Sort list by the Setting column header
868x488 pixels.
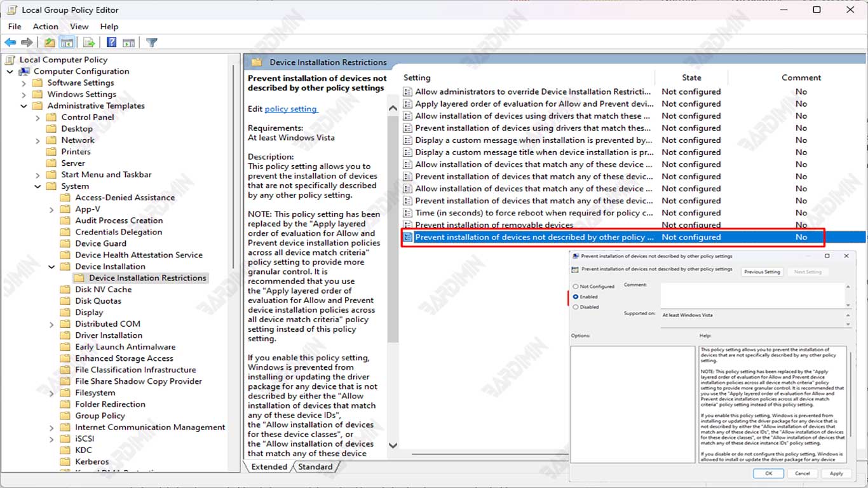click(x=417, y=78)
